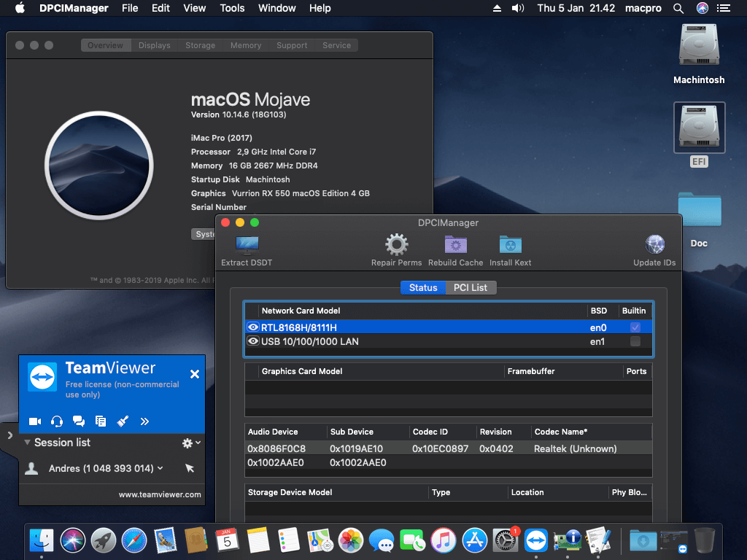The width and height of the screenshot is (747, 560).
Task: Click the Rebuild Cache toolbar icon
Action: (455, 245)
